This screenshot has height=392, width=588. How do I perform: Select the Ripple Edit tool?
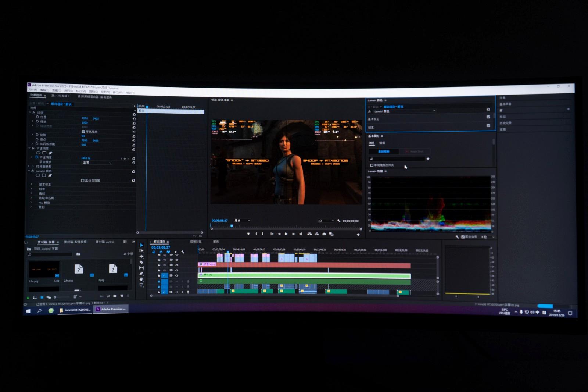[141, 256]
